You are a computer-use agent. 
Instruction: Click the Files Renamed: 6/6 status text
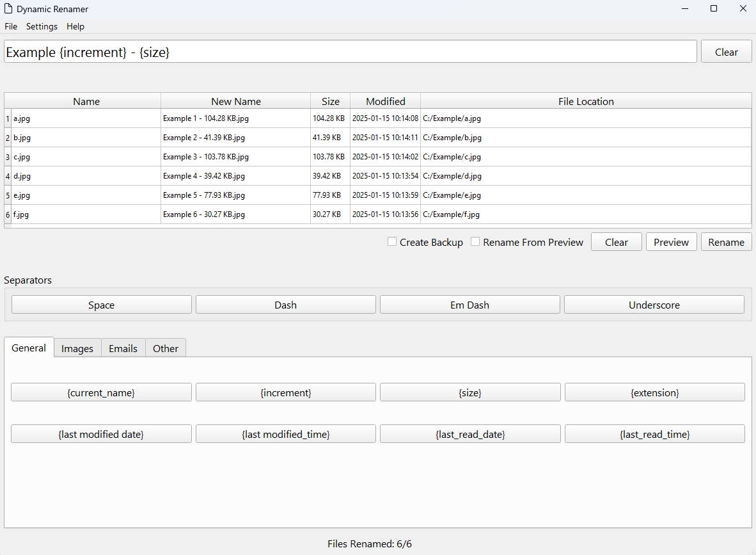(369, 544)
